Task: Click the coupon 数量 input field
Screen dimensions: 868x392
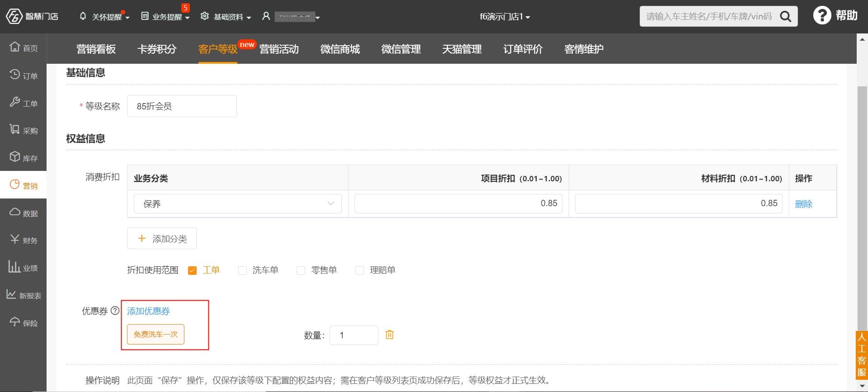Action: (354, 335)
